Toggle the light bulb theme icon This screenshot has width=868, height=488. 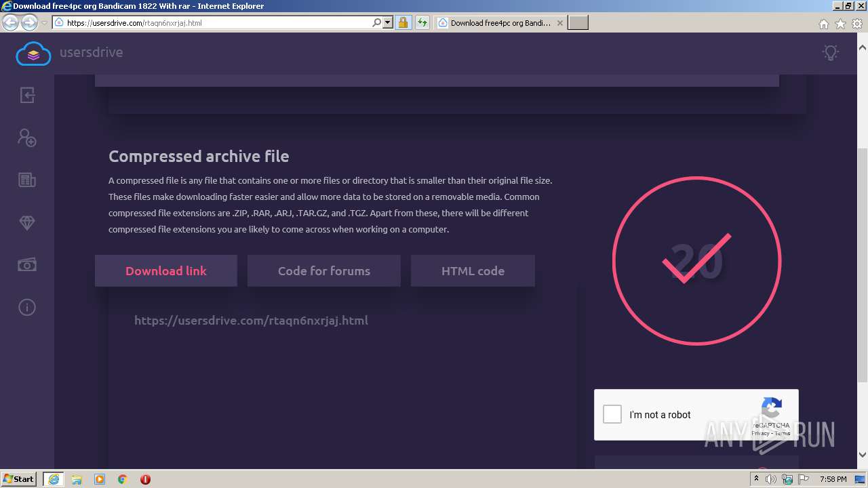tap(830, 52)
